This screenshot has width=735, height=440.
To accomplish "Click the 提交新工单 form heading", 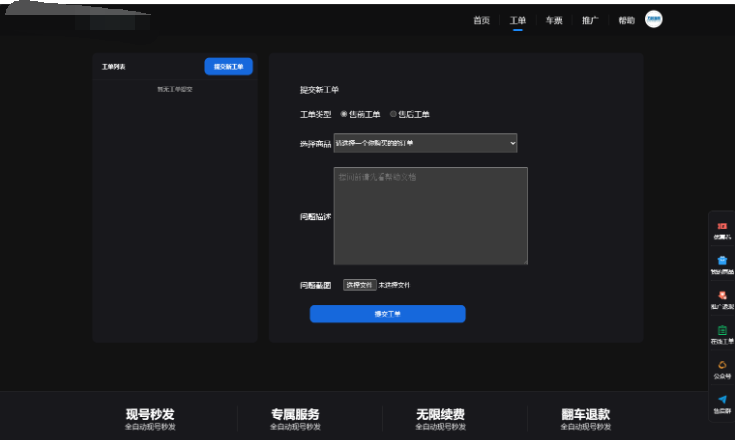I will (x=319, y=89).
